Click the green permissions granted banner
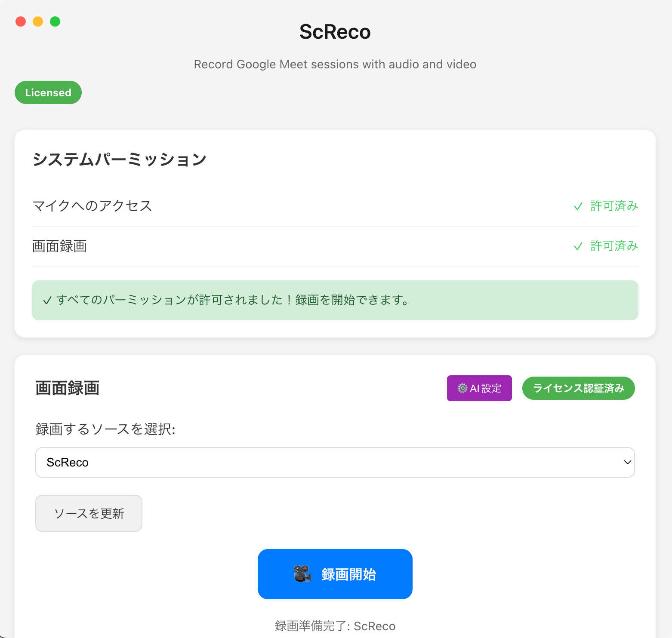Image resolution: width=672 pixels, height=638 pixels. [335, 300]
